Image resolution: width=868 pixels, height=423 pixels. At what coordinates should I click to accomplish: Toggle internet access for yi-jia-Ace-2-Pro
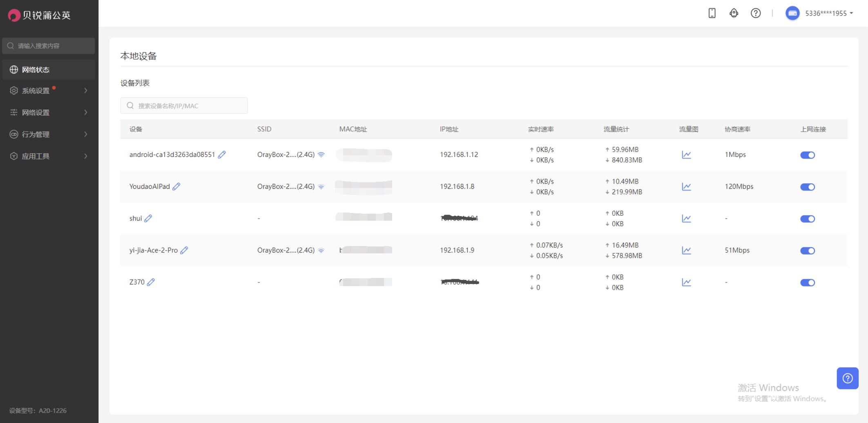[x=808, y=251]
